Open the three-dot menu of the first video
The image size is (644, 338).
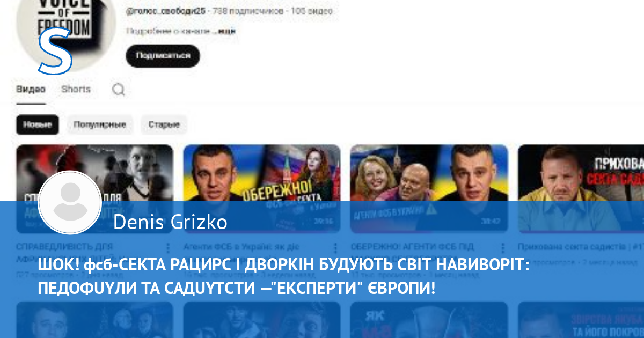point(167,248)
